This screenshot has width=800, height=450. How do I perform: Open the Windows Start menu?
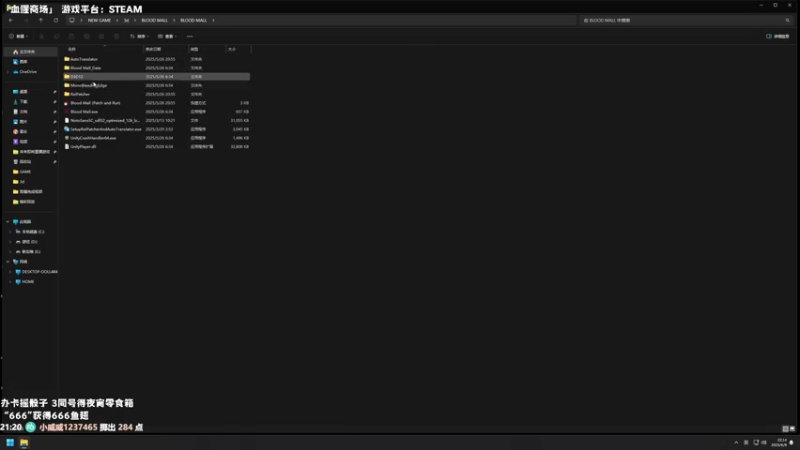10,442
